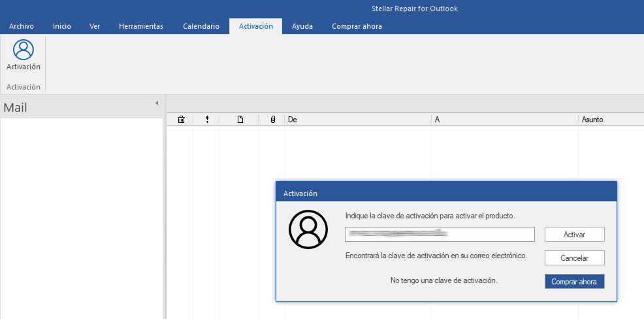Open the Ver tab
The height and width of the screenshot is (319, 644).
point(95,26)
